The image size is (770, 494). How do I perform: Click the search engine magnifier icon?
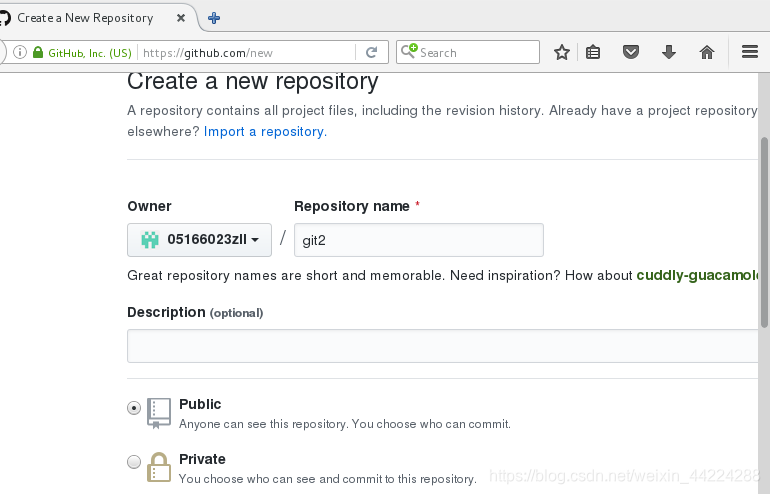point(409,51)
